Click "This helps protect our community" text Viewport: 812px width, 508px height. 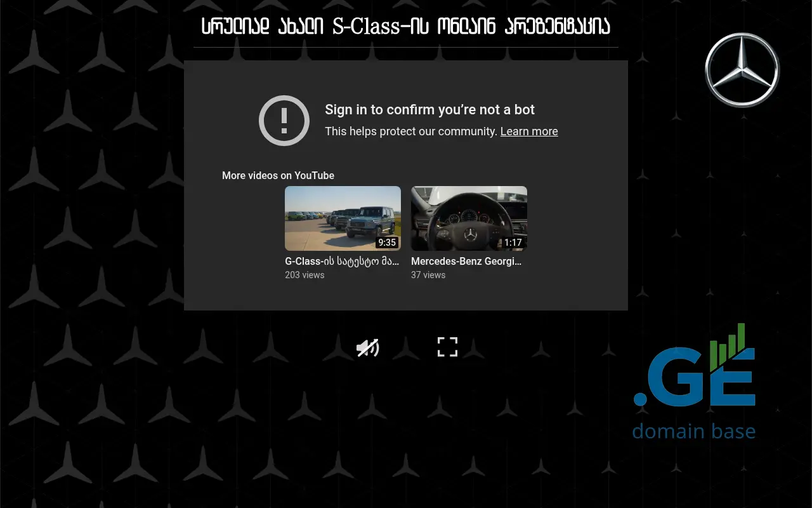(411, 131)
